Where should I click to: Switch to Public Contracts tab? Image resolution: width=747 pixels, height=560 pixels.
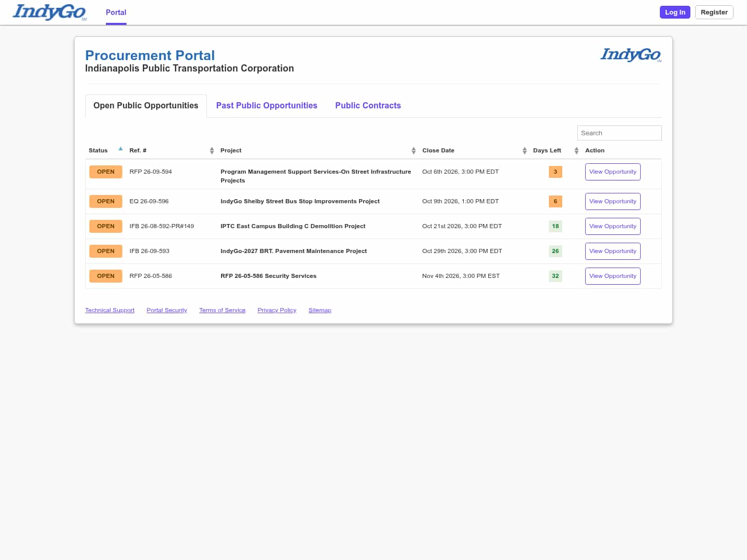click(x=368, y=106)
